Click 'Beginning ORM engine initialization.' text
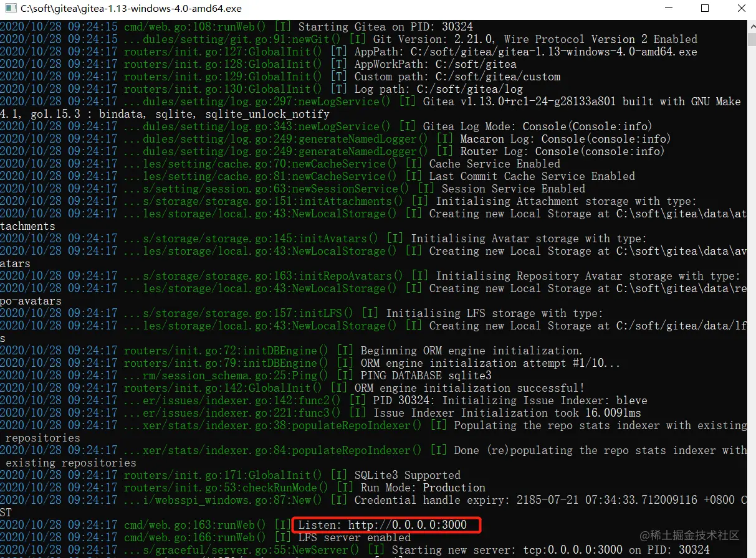Screen dimensions: 756x558 click(472, 351)
